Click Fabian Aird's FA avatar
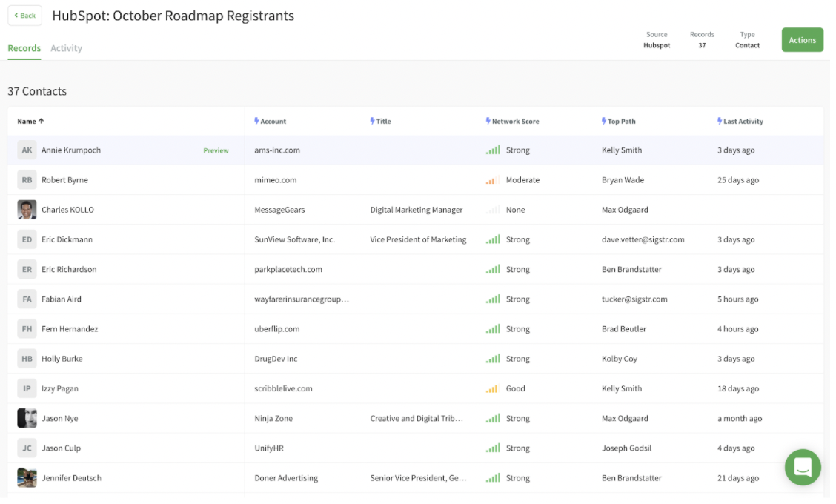The height and width of the screenshot is (504, 836). 27,299
